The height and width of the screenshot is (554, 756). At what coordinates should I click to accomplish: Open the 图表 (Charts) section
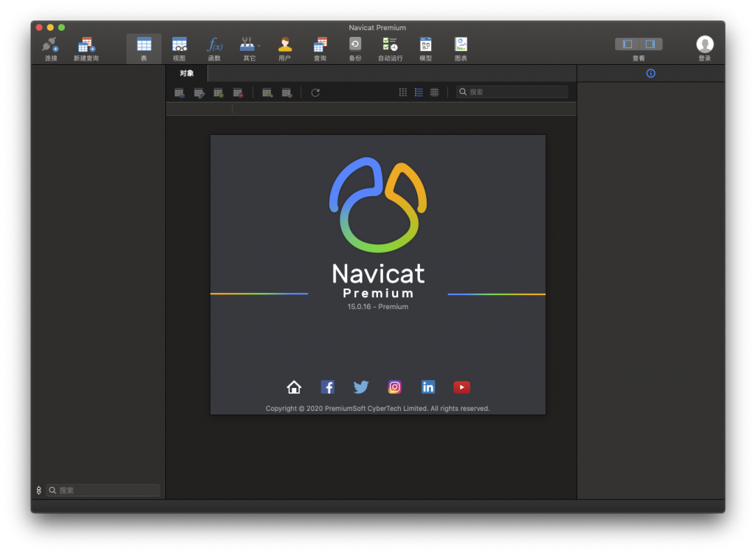tap(461, 49)
